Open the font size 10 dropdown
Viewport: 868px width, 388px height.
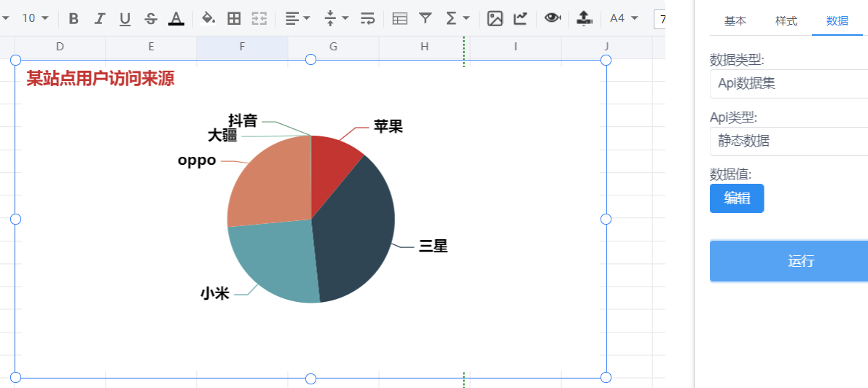click(35, 19)
